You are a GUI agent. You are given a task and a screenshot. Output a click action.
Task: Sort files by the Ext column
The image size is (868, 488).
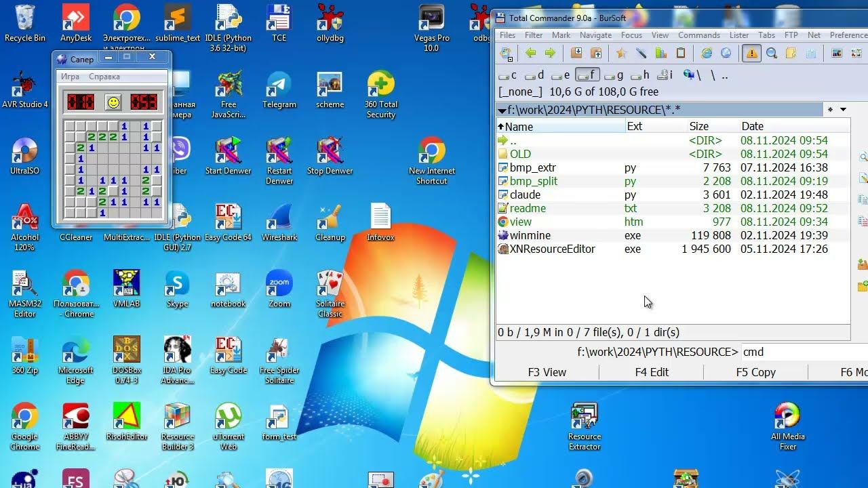656,126
